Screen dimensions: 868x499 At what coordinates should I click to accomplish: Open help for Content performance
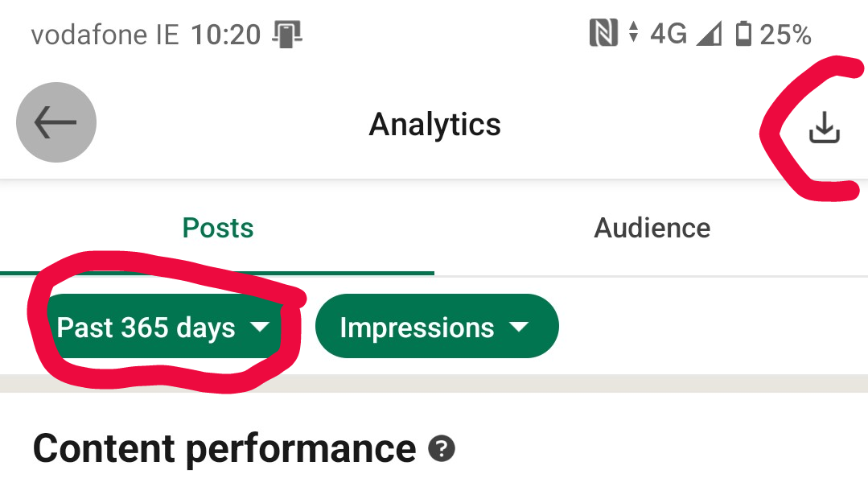[x=441, y=448]
